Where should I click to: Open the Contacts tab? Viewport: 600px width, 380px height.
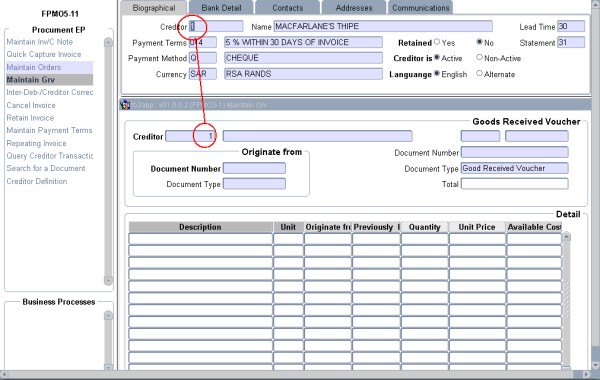click(x=287, y=8)
